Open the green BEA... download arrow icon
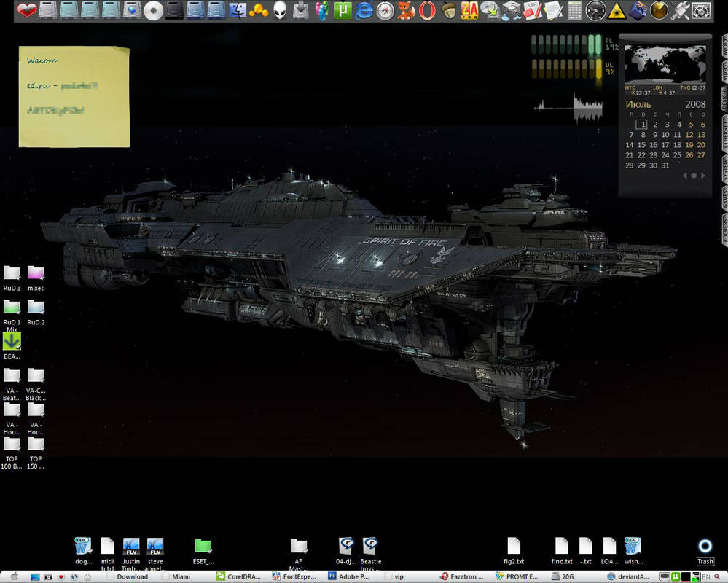The height and width of the screenshot is (583, 728). point(12,346)
